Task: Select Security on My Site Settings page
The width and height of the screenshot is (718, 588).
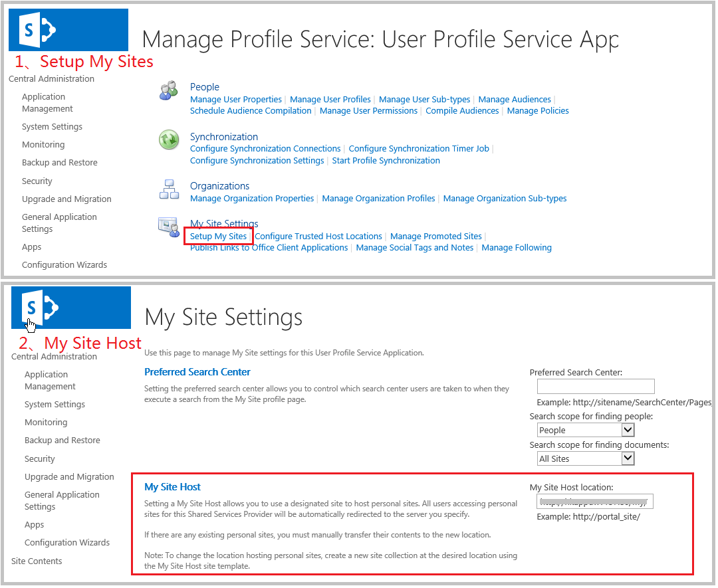Action: [40, 459]
